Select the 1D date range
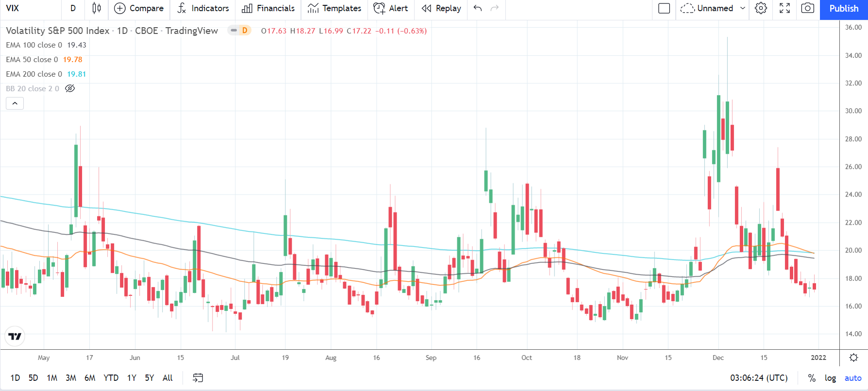Viewport: 868px width, 391px height. [16, 378]
